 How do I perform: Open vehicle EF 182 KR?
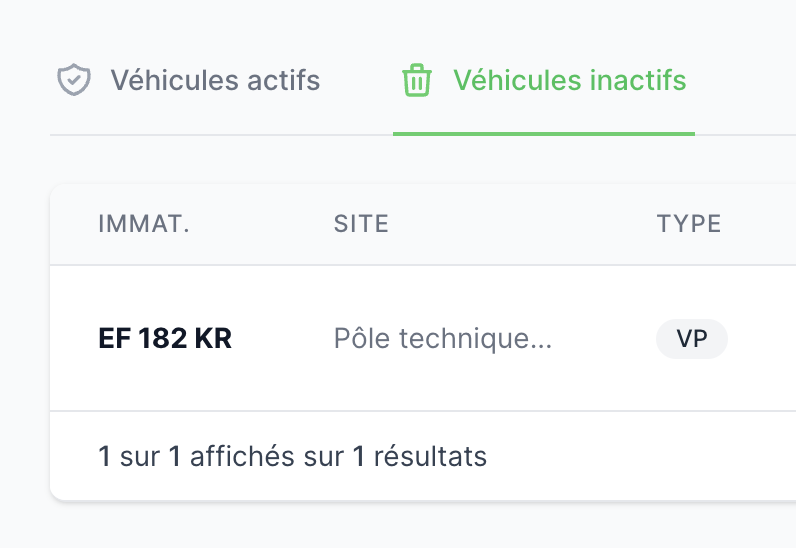(x=165, y=338)
